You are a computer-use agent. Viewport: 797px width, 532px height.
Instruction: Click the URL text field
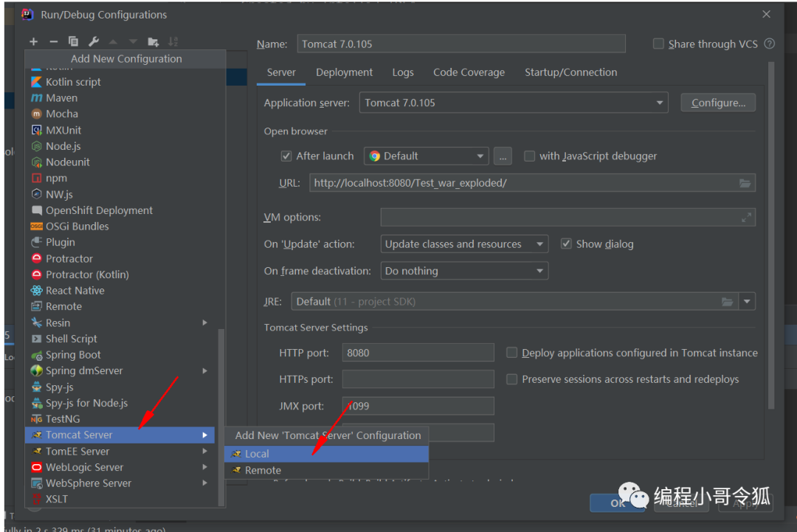click(x=532, y=183)
